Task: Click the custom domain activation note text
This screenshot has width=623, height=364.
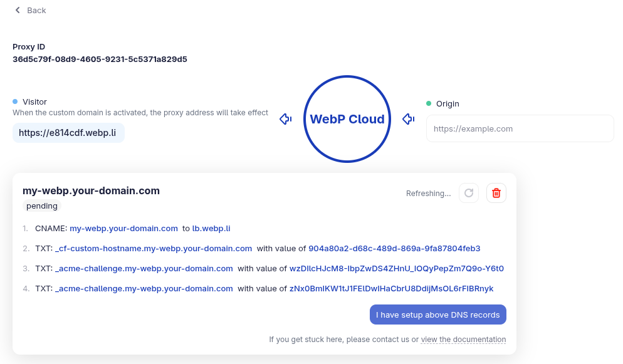Action: (140, 113)
